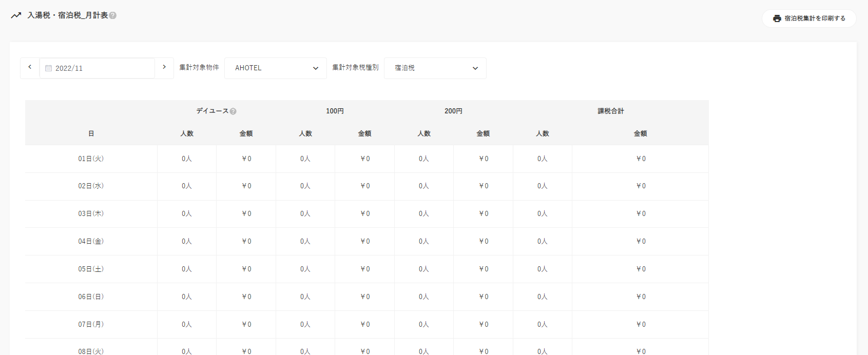Click the 200円 column group header
This screenshot has height=355, width=868.
[x=453, y=111]
